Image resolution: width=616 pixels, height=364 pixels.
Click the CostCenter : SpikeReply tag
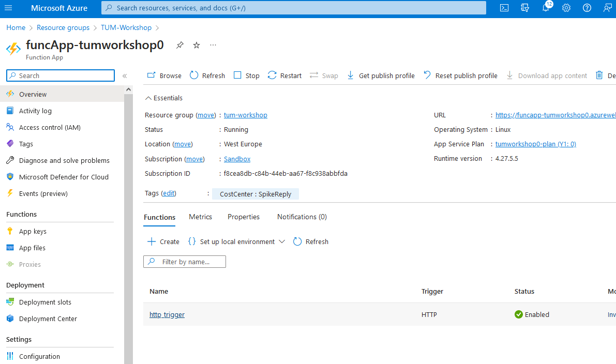click(256, 194)
